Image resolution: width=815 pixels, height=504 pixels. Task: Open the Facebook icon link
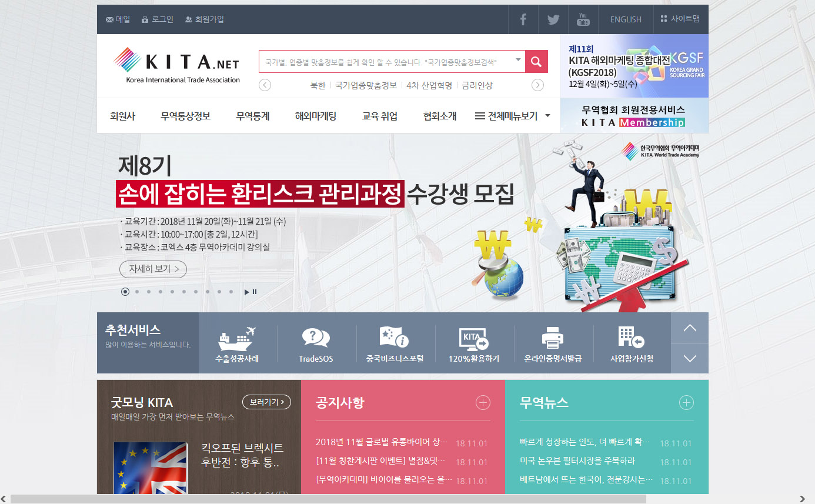[523, 19]
